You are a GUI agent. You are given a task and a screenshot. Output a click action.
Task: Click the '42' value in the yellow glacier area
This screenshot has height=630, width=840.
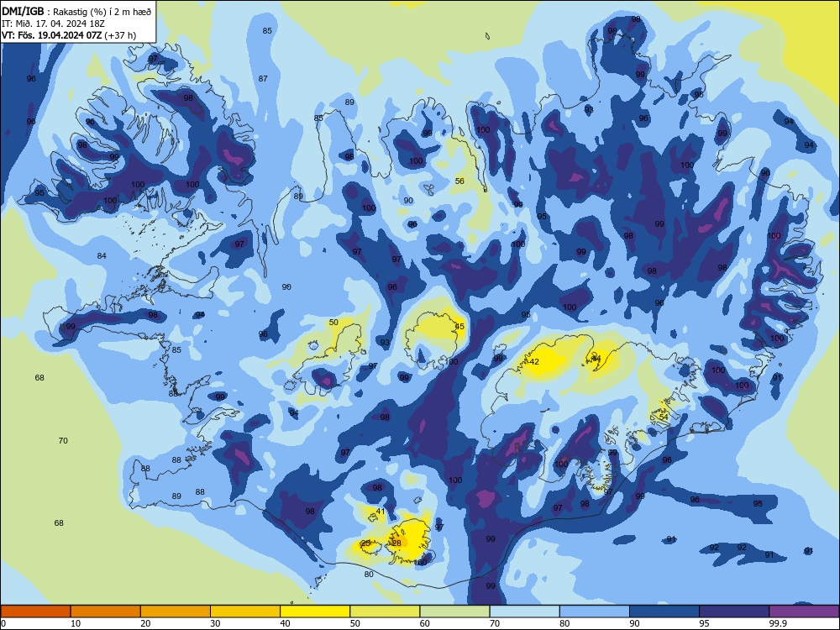pyautogui.click(x=534, y=361)
